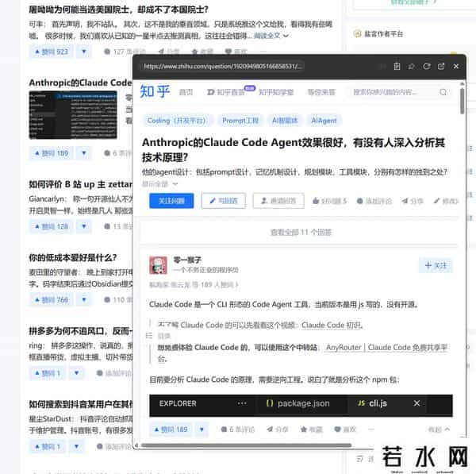476x474 pixels.
Task: Click 查看全部 11 个回答 link
Action: coord(301,233)
